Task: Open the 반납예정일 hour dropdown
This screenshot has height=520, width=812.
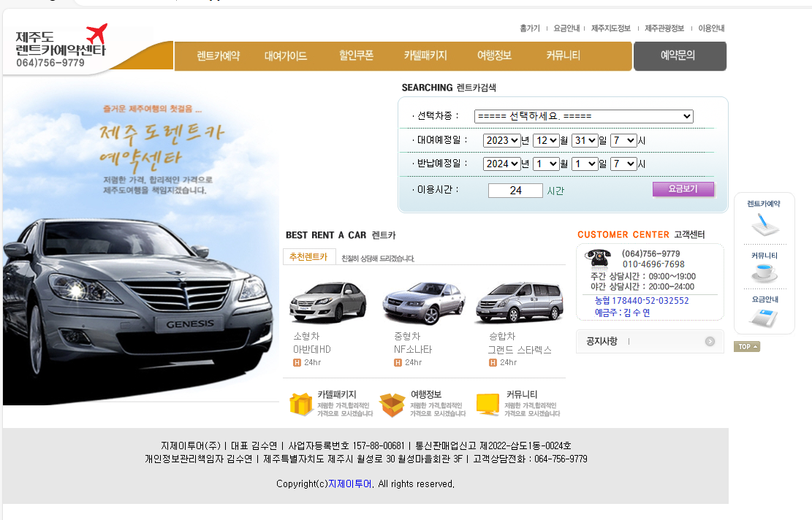Action: click(x=623, y=164)
